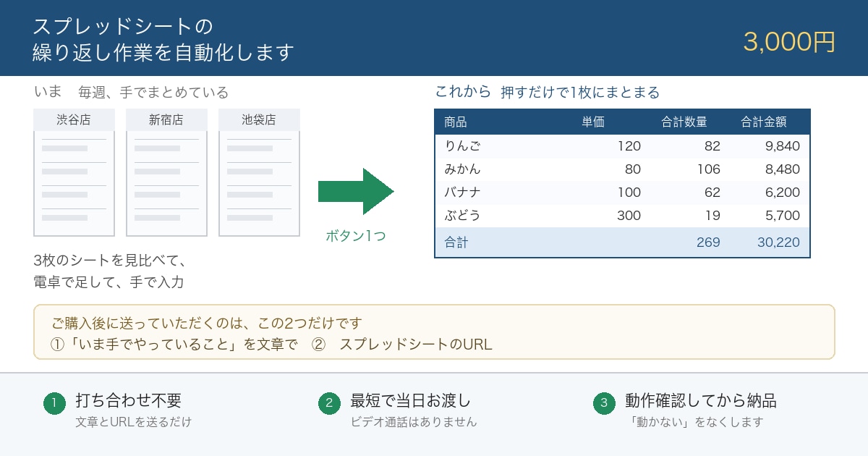The image size is (868, 456).
Task: Click the 打ち合わせ不要 feature title
Action: point(128,400)
